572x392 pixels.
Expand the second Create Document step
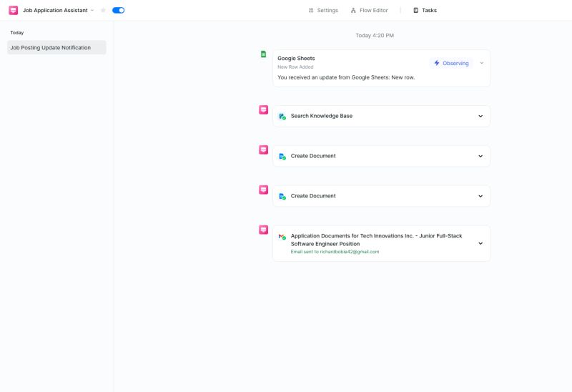tap(480, 196)
